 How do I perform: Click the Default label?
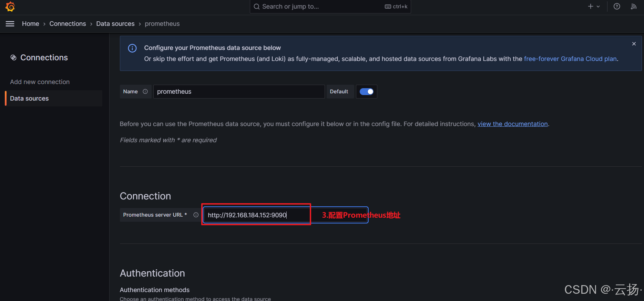(339, 92)
